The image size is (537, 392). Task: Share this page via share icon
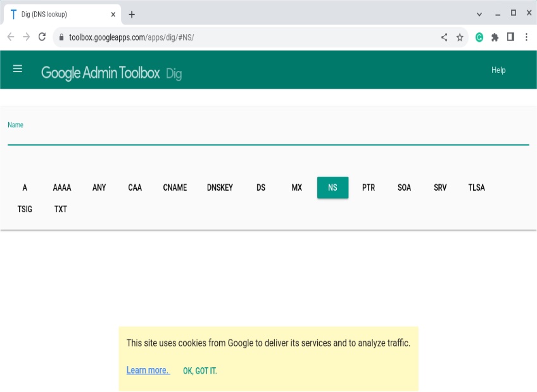444,37
